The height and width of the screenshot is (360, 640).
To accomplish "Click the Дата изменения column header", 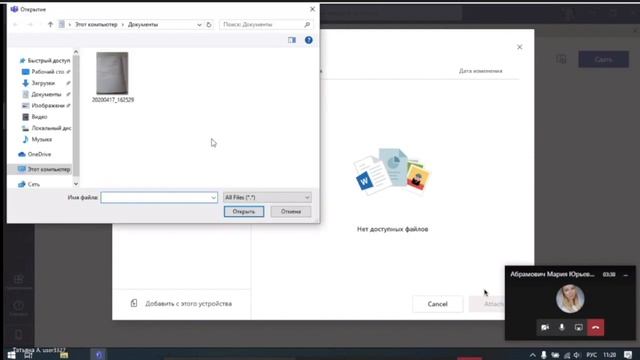I will [480, 71].
